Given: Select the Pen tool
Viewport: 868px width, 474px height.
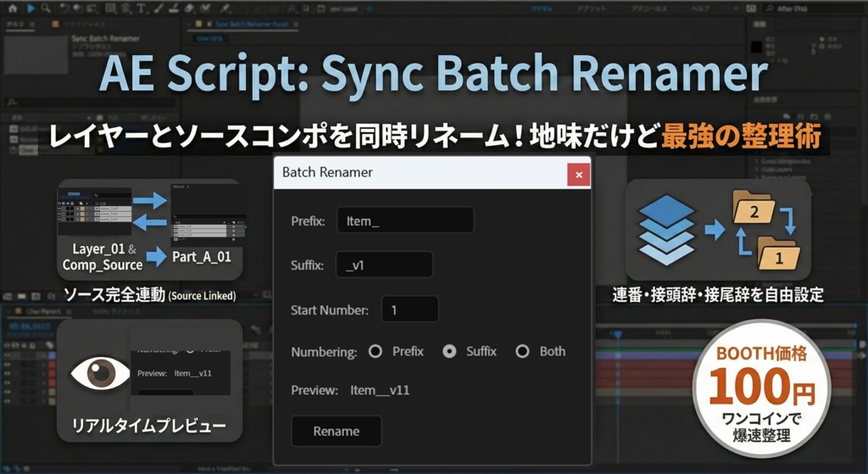Looking at the screenshot, I should [x=125, y=8].
